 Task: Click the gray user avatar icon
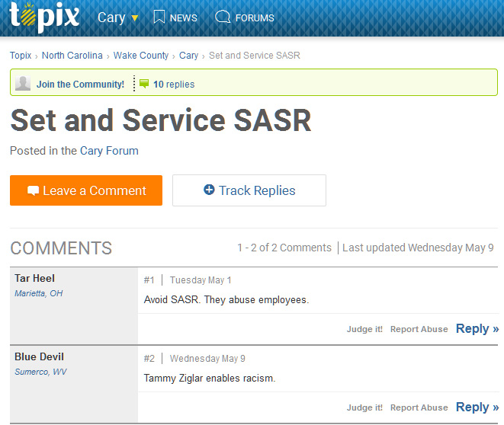pos(23,84)
